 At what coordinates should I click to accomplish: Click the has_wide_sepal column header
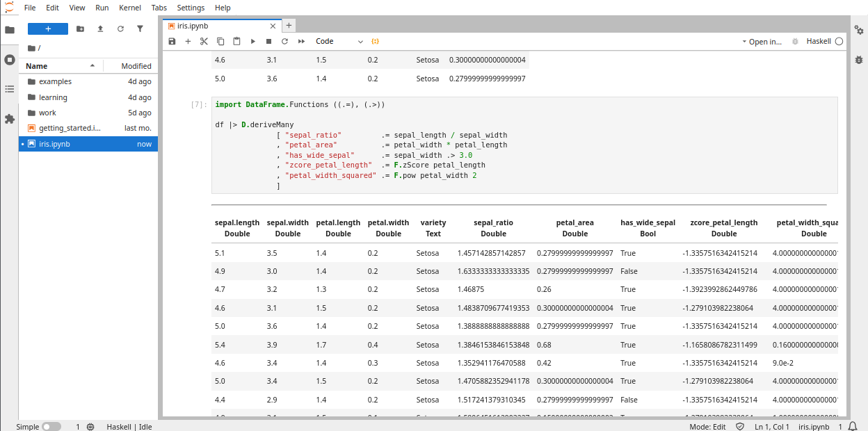[648, 228]
